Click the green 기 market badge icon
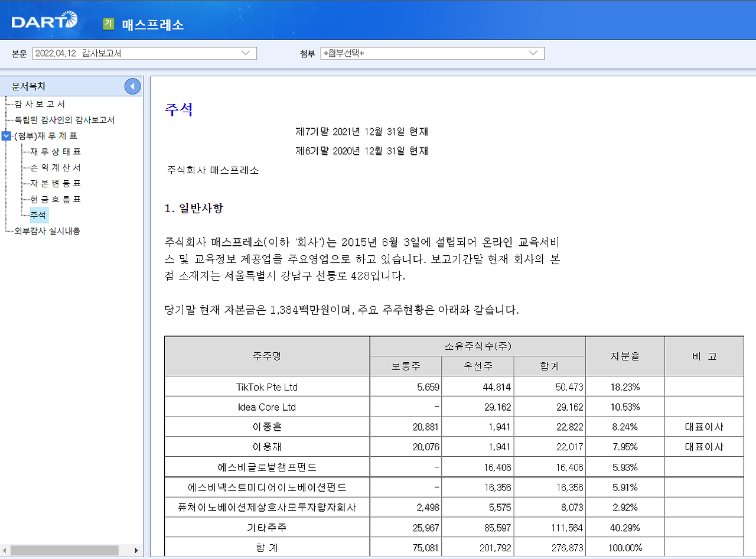Image resolution: width=756 pixels, height=559 pixels. coord(108,24)
